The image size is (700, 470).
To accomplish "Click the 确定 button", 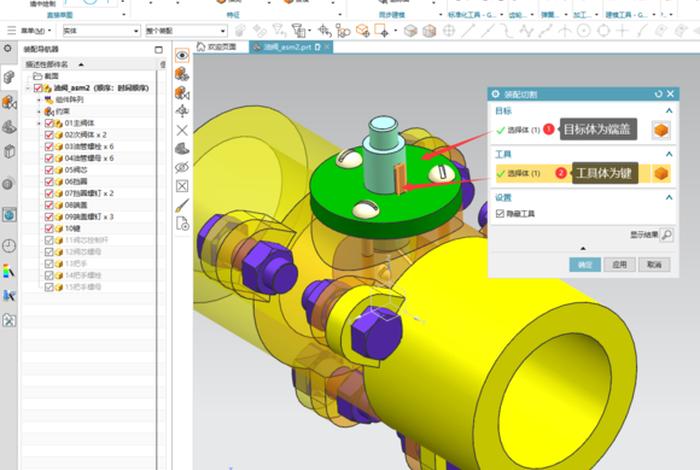I will point(585,265).
